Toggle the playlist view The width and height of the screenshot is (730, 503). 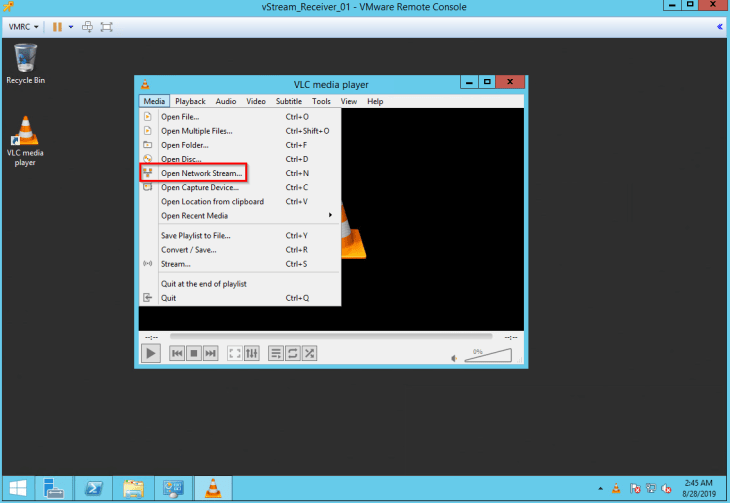click(x=277, y=353)
